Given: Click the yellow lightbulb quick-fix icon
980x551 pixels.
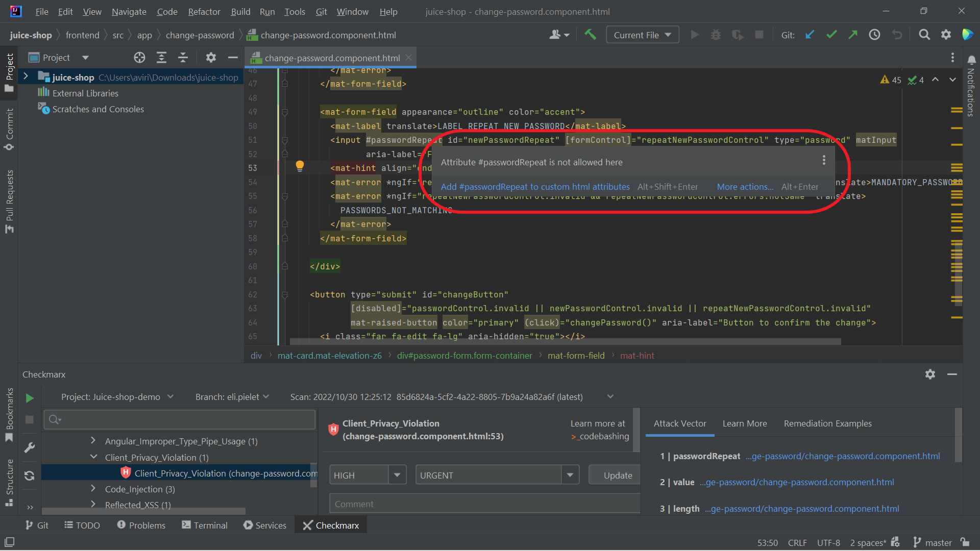Looking at the screenshot, I should pyautogui.click(x=300, y=166).
